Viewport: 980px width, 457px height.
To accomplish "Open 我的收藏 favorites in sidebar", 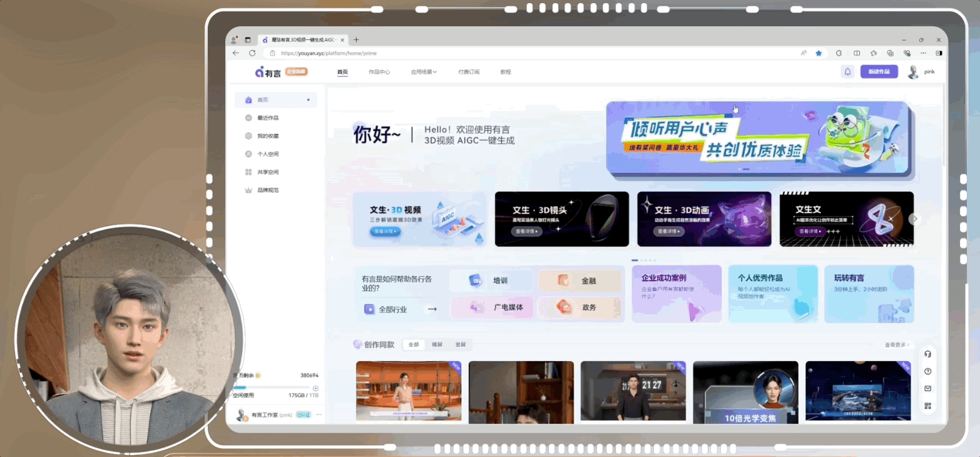I will (x=267, y=136).
